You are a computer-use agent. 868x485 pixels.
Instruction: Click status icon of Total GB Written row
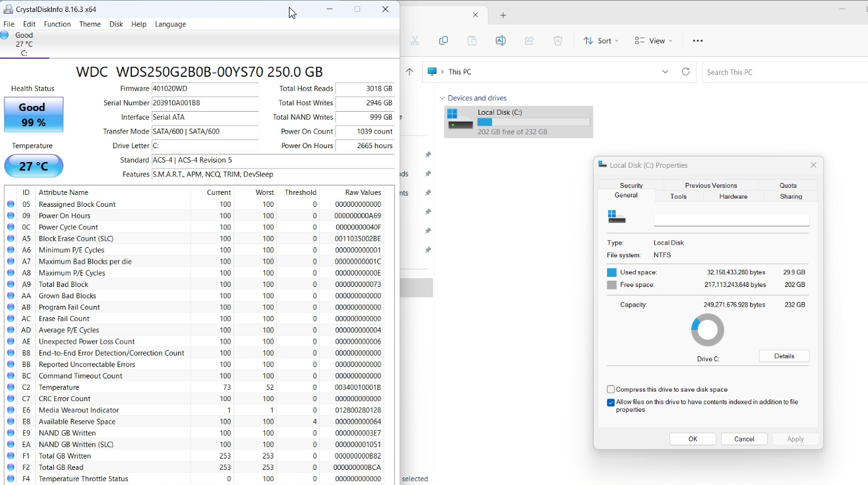[x=11, y=456]
